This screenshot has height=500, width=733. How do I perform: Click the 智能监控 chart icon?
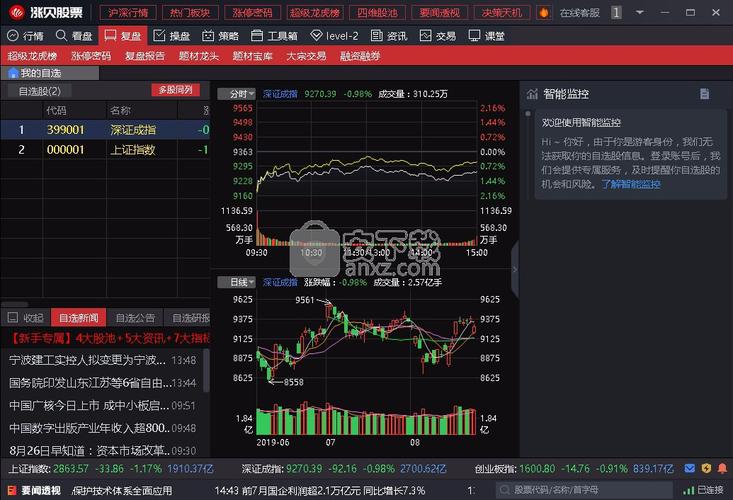[532, 94]
